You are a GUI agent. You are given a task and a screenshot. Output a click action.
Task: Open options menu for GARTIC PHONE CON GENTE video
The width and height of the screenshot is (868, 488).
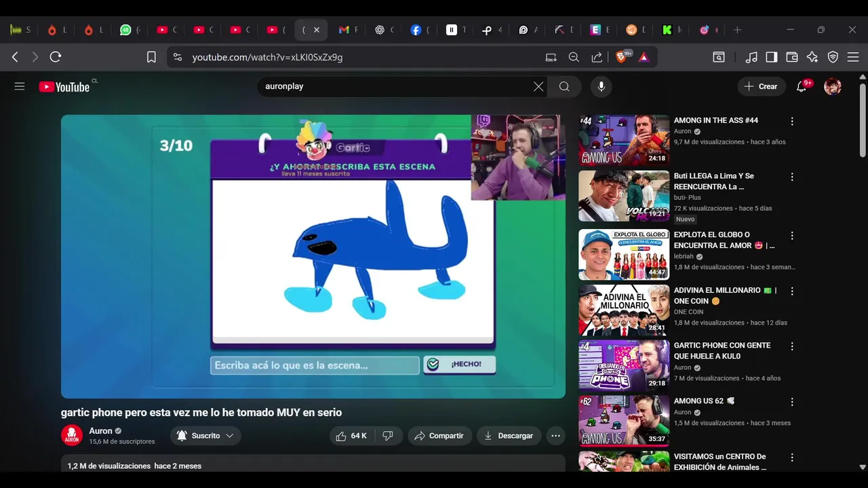tap(792, 346)
